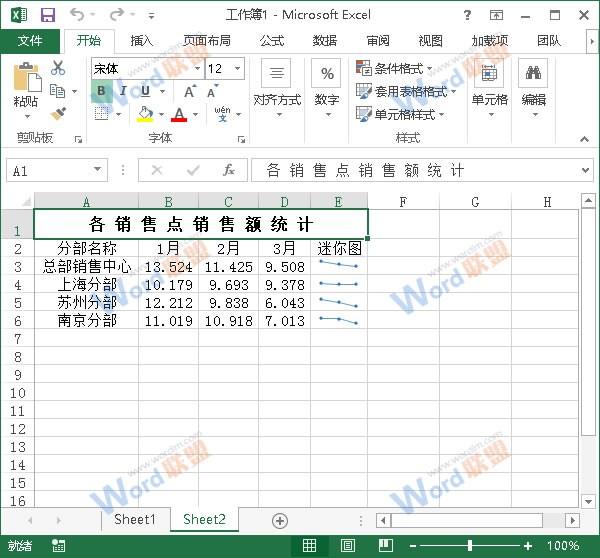Expand the font size 12 dropdown
Image resolution: width=600 pixels, height=558 pixels.
238,69
